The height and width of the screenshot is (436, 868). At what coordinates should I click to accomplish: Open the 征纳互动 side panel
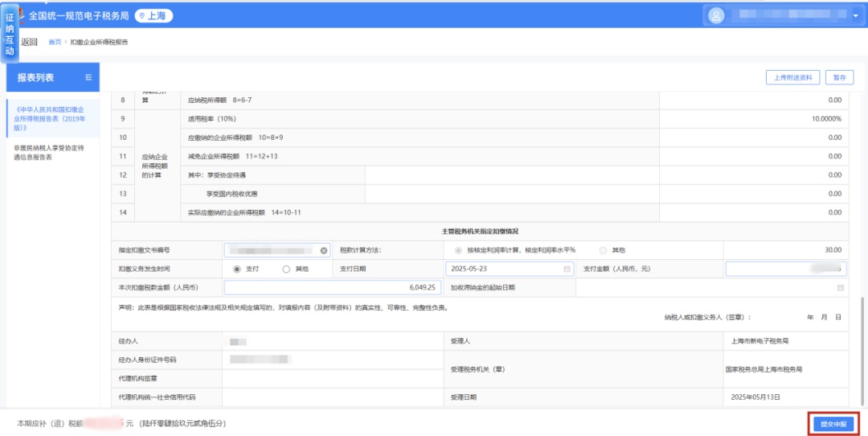pos(10,33)
